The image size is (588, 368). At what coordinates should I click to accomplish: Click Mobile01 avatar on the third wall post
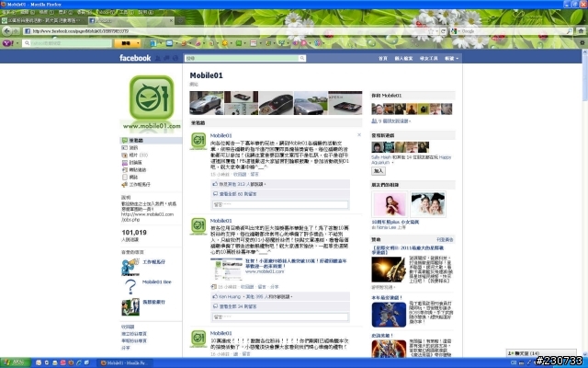(x=198, y=339)
